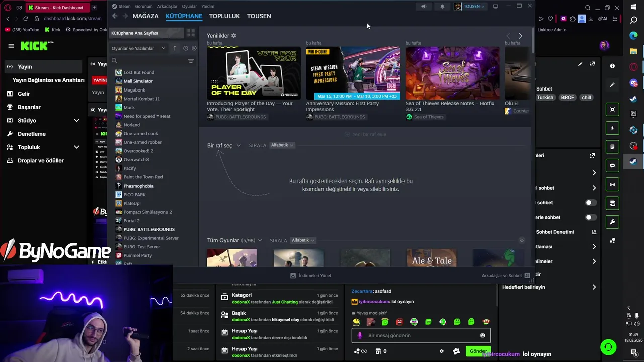Click the browser bookmark heart icon
This screenshot has height=362, width=644.
click(x=550, y=19)
